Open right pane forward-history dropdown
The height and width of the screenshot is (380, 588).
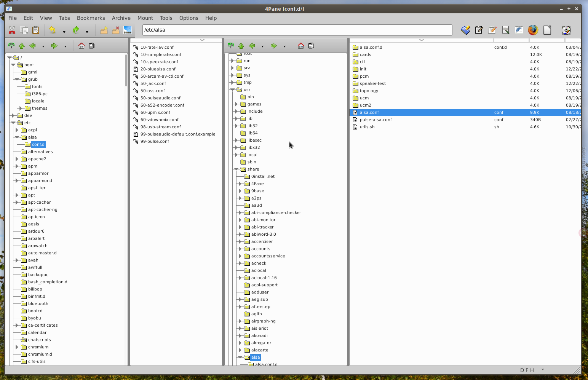(284, 46)
